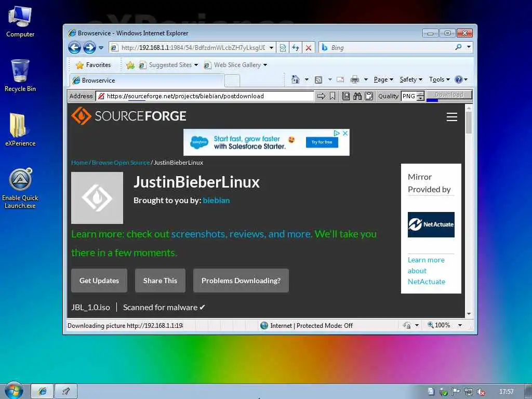Image resolution: width=532 pixels, height=399 pixels.
Task: Open Web Slice Gallery favorites item
Action: click(x=235, y=65)
